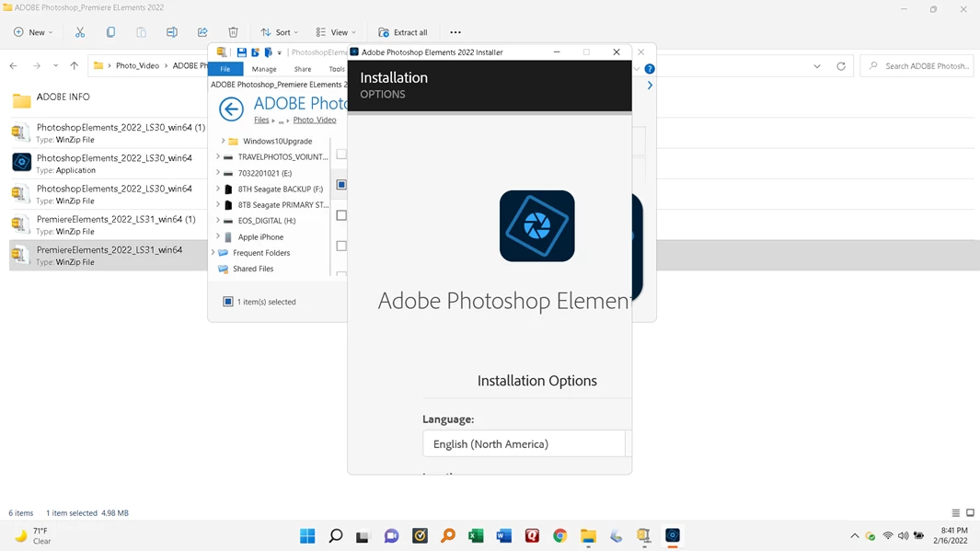Click the WinZip app icon in title bar
980x551 pixels.
(221, 52)
